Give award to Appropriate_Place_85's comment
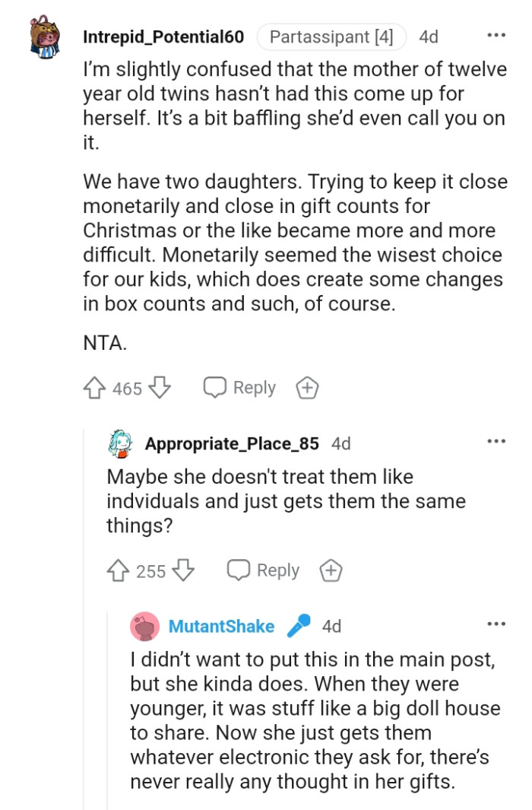The height and width of the screenshot is (810, 532). pos(330,570)
